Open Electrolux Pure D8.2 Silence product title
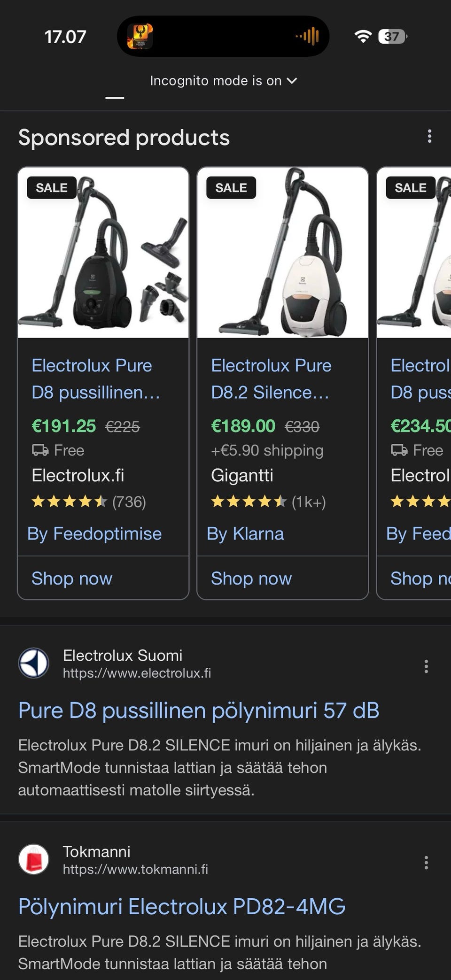This screenshot has width=451, height=980. [271, 378]
